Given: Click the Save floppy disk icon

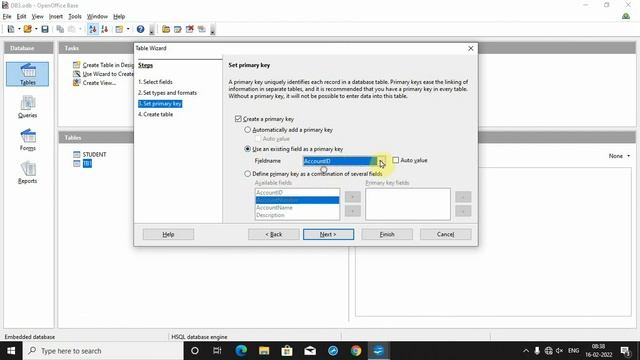Looking at the screenshot, I should 45,29.
